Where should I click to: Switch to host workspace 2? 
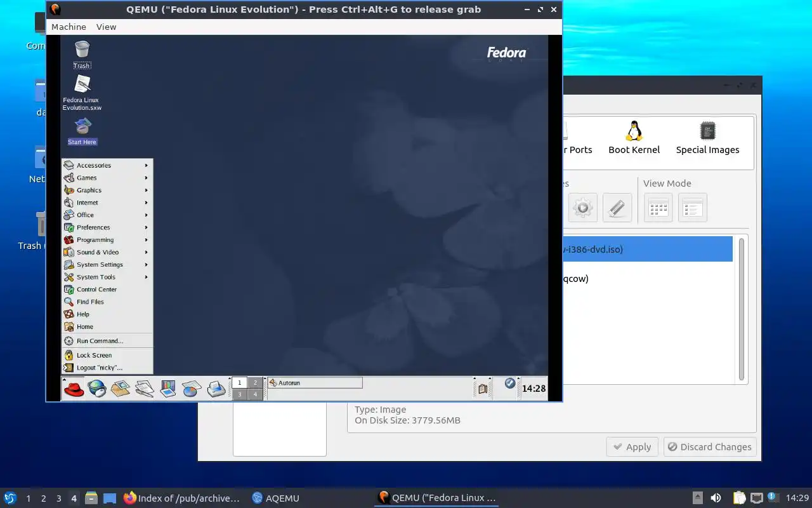[43, 498]
